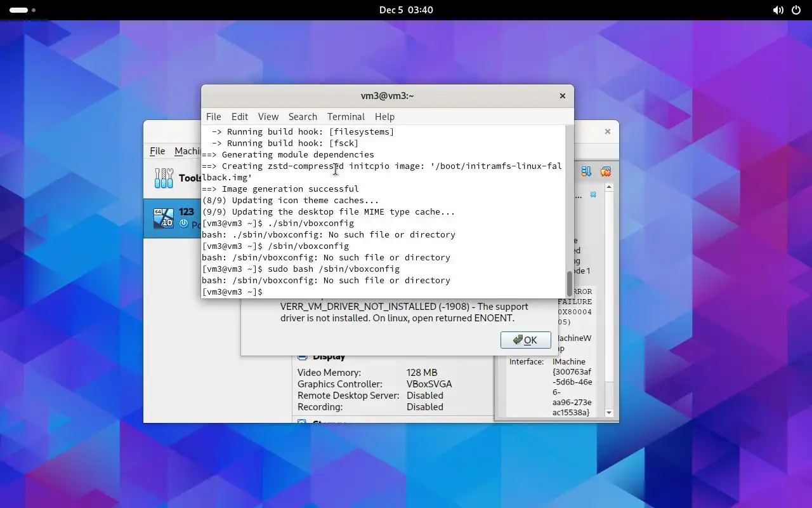Click 'Generating module dependencies' terminal line
This screenshot has width=812, height=508.
pos(288,154)
